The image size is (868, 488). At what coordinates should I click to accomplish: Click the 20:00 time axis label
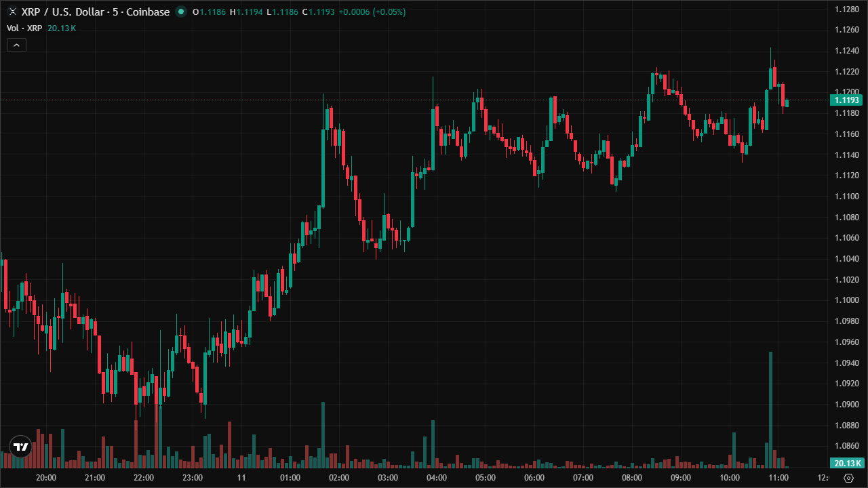coord(46,478)
